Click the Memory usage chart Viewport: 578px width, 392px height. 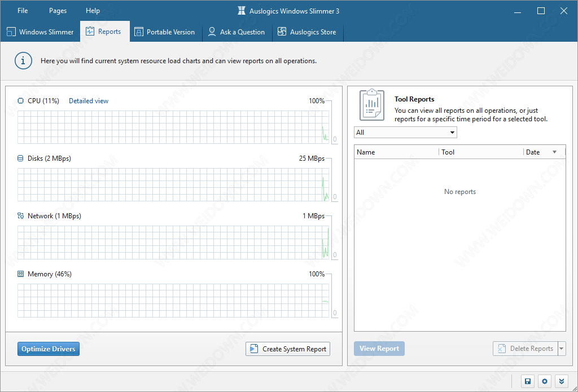click(173, 301)
